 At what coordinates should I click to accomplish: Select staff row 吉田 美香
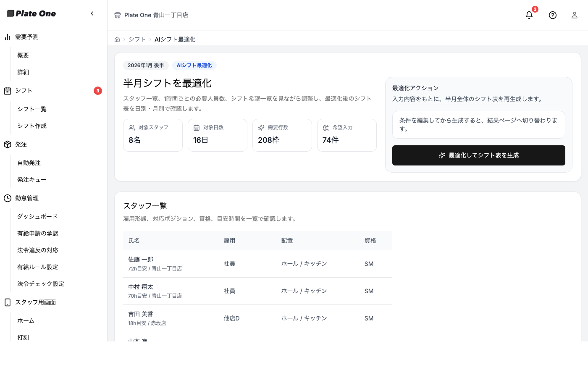pos(257,318)
